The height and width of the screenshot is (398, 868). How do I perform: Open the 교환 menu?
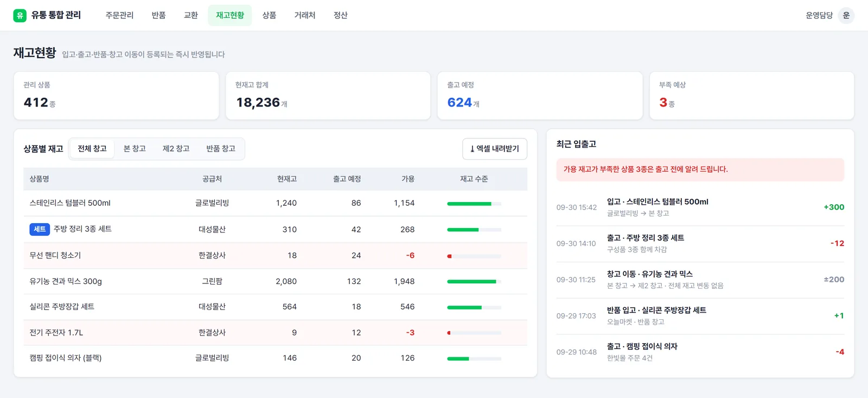(191, 15)
